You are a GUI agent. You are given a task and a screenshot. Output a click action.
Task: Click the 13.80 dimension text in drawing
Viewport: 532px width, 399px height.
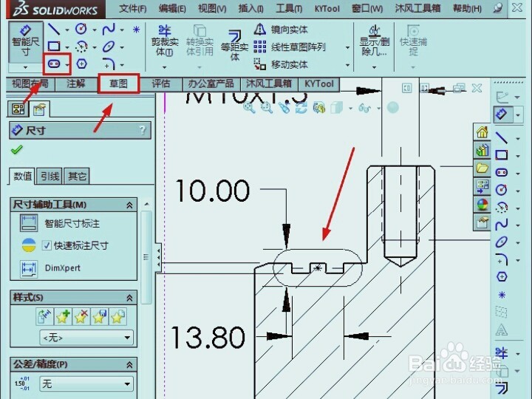point(208,337)
